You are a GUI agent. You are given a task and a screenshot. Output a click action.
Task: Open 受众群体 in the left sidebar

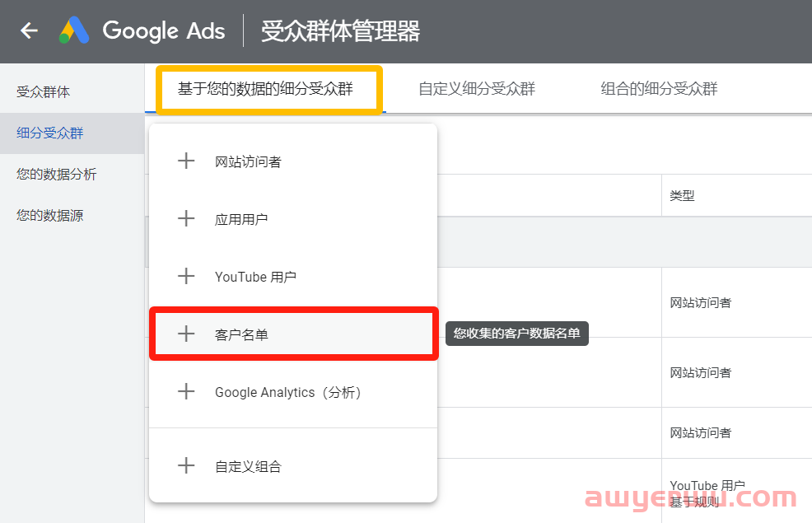[72, 92]
